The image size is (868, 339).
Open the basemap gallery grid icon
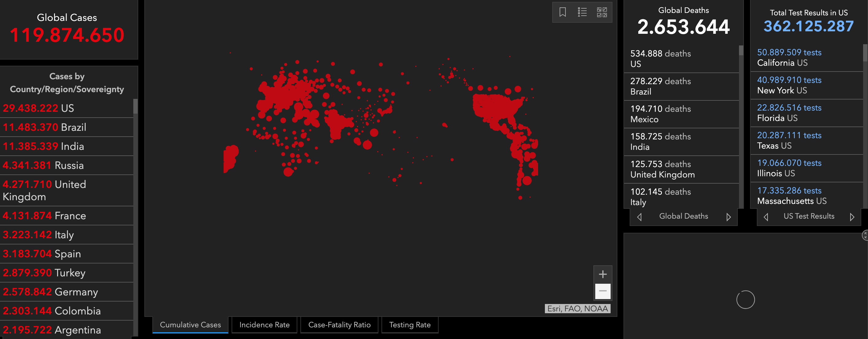click(602, 12)
